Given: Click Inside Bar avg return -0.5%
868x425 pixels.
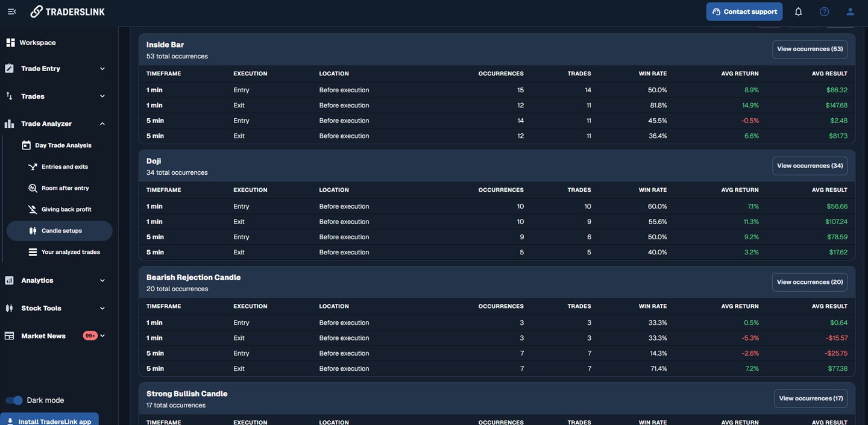Looking at the screenshot, I should pyautogui.click(x=750, y=121).
